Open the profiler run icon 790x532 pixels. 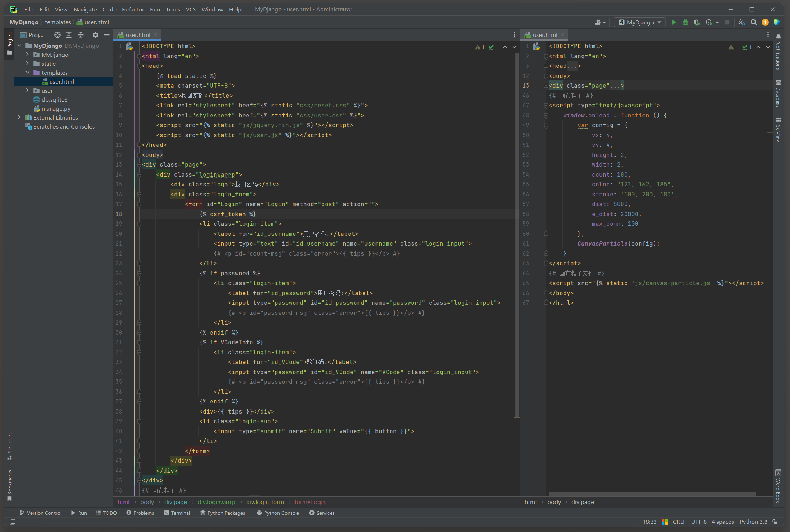point(709,22)
